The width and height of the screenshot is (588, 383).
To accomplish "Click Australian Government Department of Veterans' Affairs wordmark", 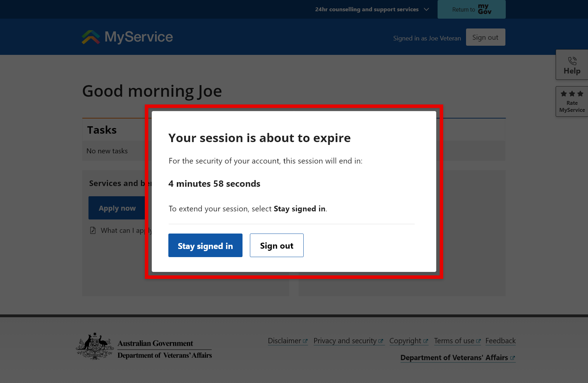I will click(164, 349).
